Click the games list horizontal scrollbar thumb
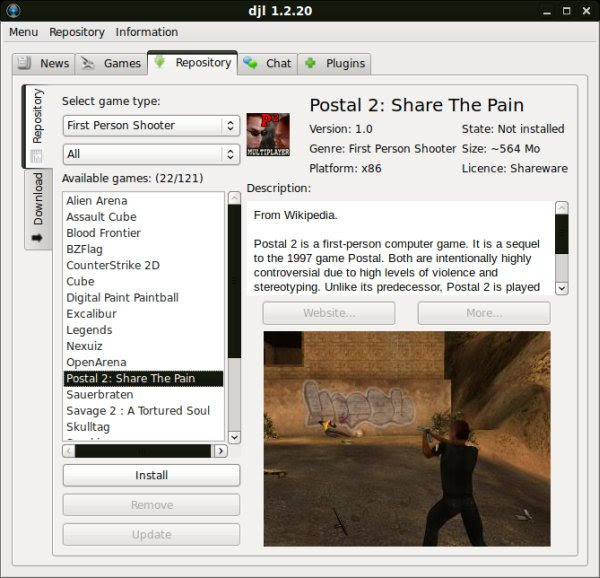 click(143, 451)
